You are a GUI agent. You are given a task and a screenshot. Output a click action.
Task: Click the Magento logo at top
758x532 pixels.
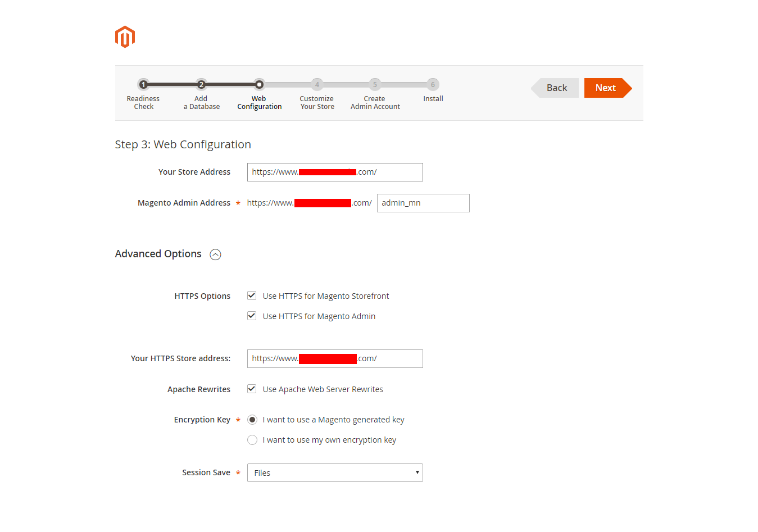click(x=125, y=36)
